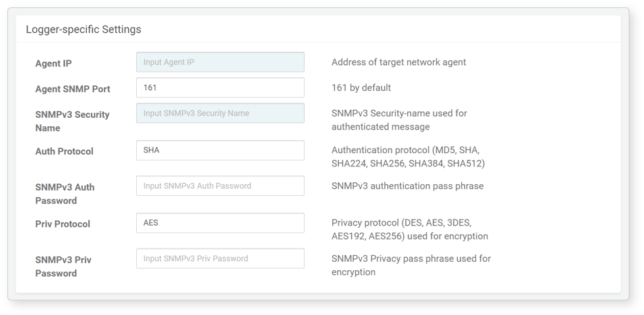
Task: Focus the Agent SNMP Port field showing 161
Action: pos(220,87)
